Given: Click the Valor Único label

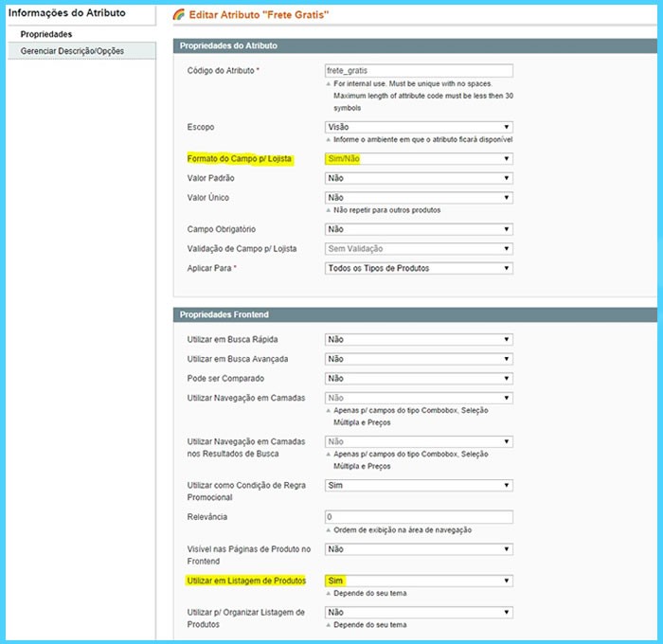Looking at the screenshot, I should pyautogui.click(x=208, y=198).
